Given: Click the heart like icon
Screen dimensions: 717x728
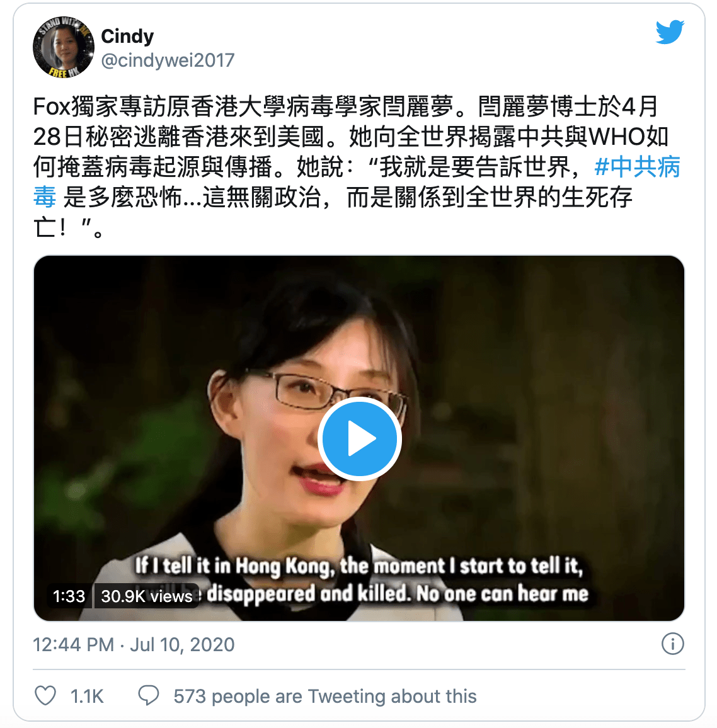Looking at the screenshot, I should click(45, 695).
